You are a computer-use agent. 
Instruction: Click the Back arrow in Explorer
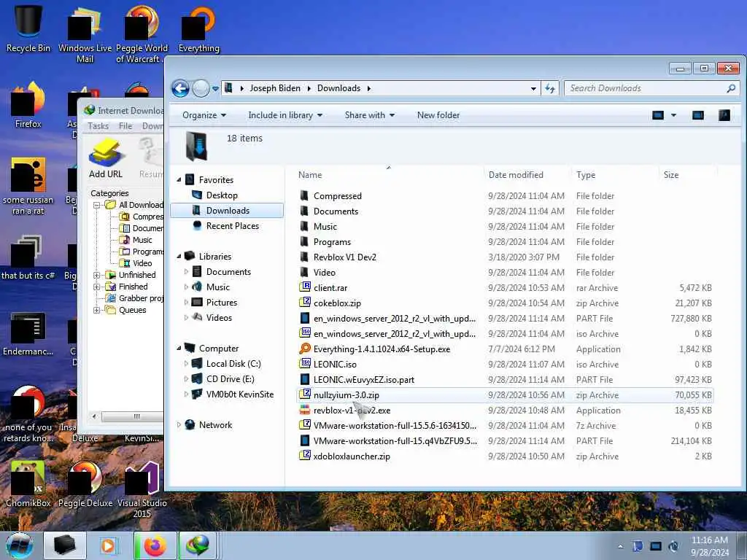tap(181, 88)
